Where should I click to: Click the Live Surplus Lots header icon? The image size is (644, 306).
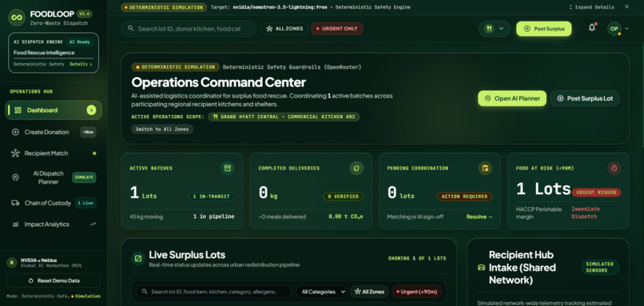[x=138, y=258]
